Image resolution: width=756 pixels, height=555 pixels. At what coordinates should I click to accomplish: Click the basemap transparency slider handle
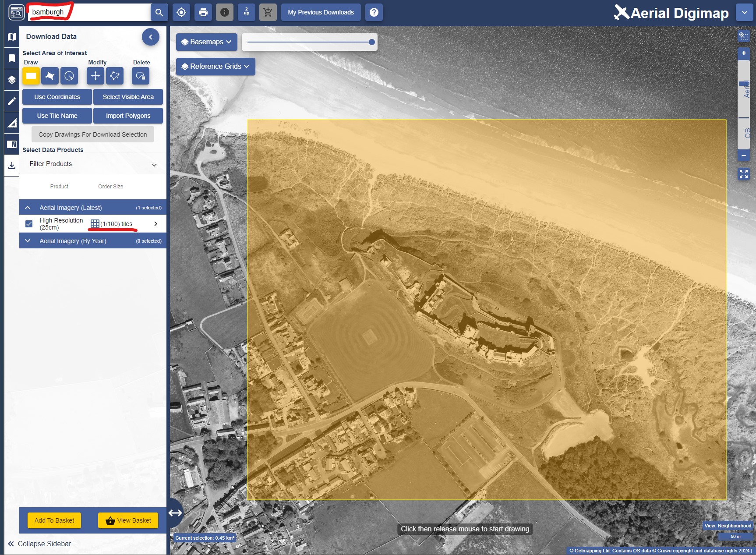coord(372,42)
